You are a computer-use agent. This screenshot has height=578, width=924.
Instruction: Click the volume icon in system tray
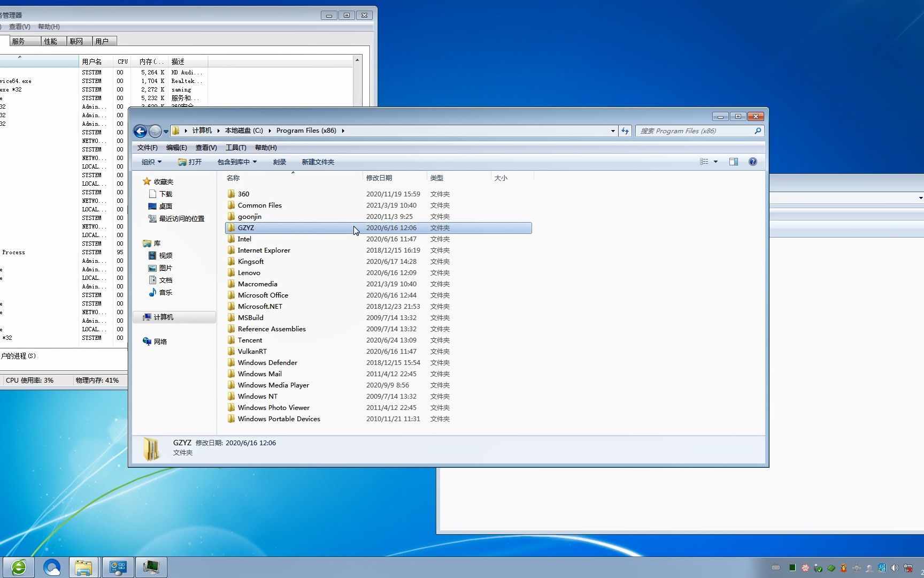pyautogui.click(x=895, y=568)
